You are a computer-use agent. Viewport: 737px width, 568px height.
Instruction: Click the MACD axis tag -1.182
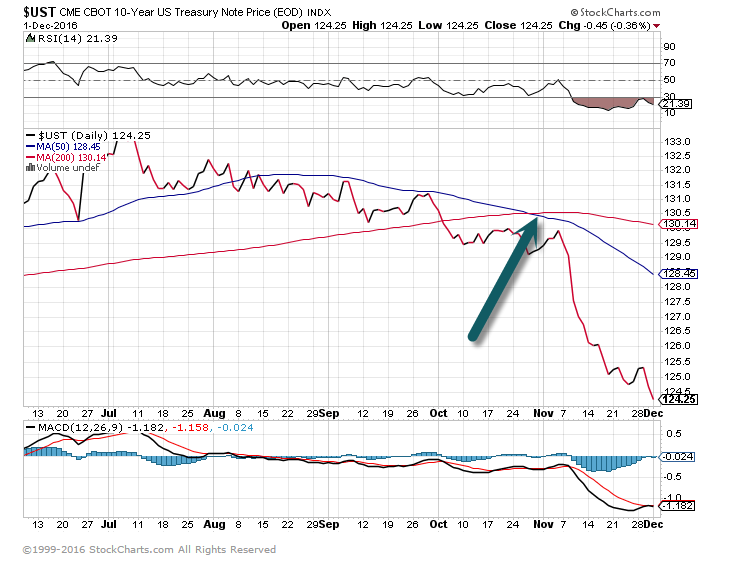pyautogui.click(x=677, y=505)
